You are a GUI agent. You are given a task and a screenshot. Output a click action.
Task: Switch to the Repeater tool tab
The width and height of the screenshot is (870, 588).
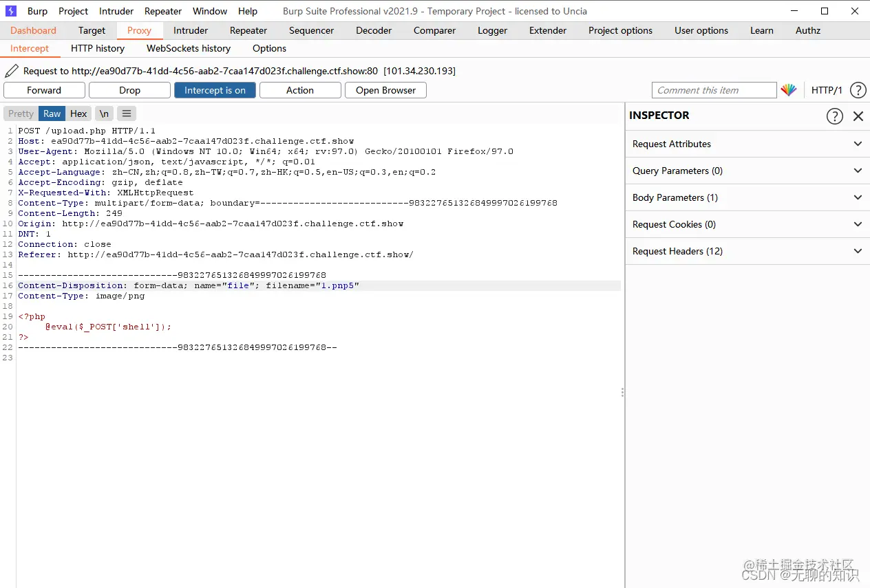[x=248, y=30]
